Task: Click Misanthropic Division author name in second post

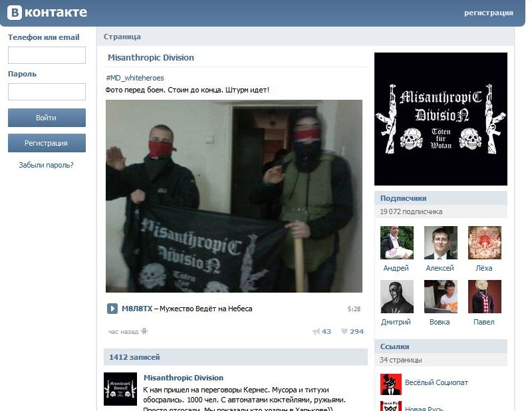Action: click(x=184, y=378)
